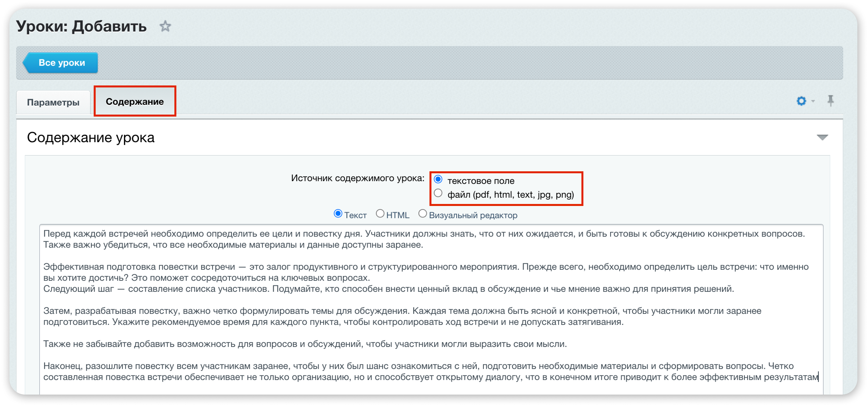Click inside the lesson content text area
868x406 pixels.
click(x=431, y=310)
